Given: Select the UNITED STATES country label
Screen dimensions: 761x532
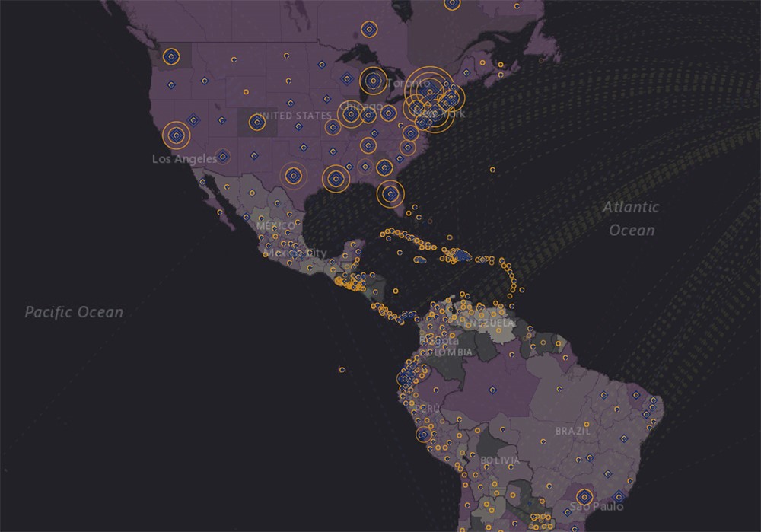Looking at the screenshot, I should pyautogui.click(x=294, y=116).
